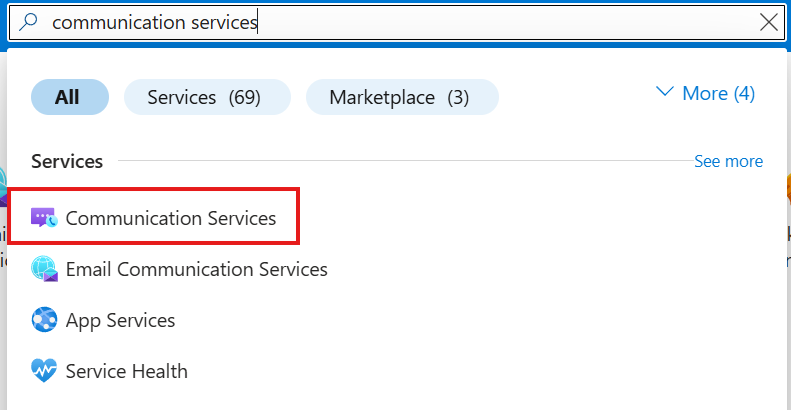
Task: Click the Email Communication Services globe icon
Action: tap(44, 269)
